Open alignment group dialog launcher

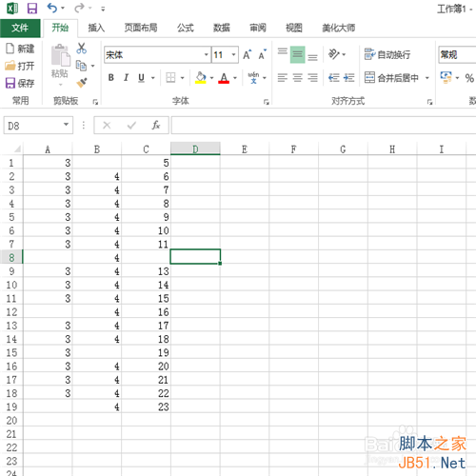tap(429, 102)
